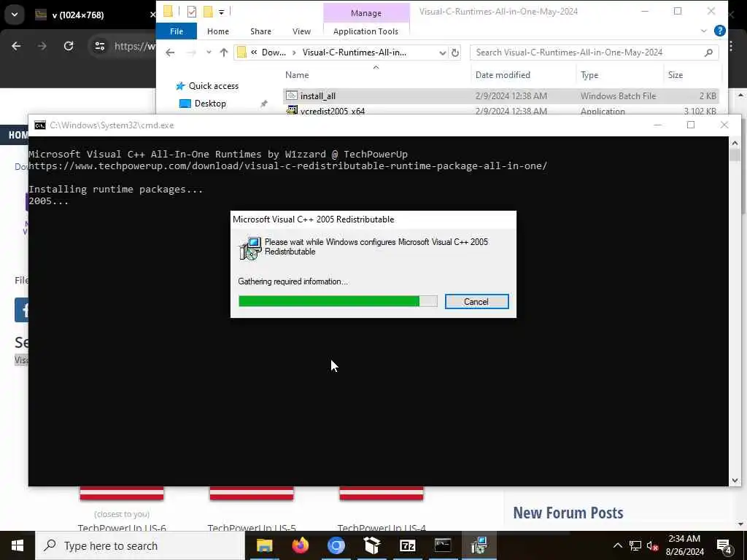Screen dimensions: 747x560
Task: Click the search magnifier icon in Explorer
Action: (708, 52)
